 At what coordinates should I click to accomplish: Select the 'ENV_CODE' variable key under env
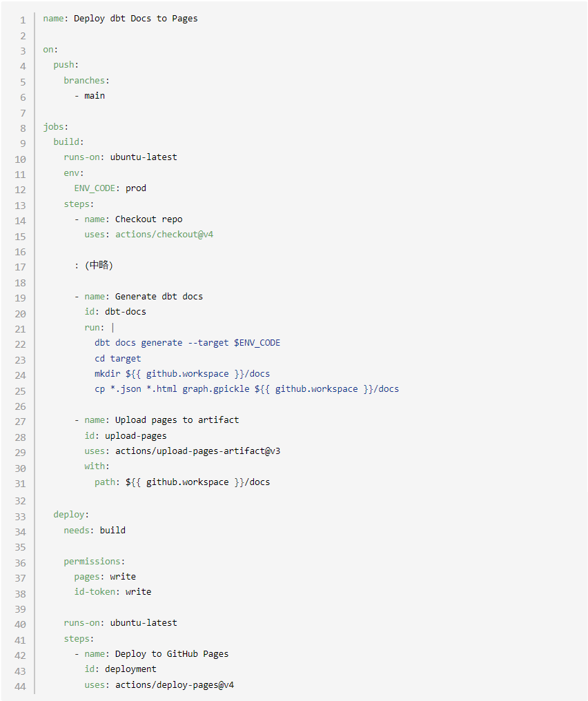(x=97, y=188)
